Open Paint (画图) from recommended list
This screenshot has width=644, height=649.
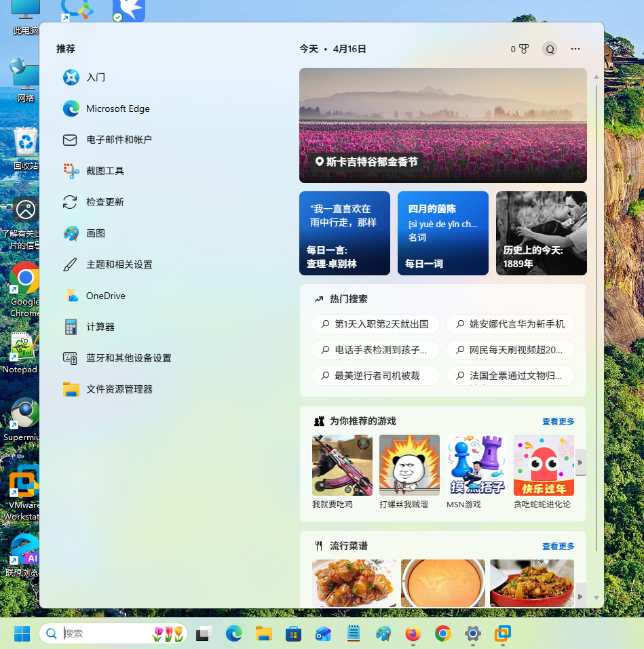click(95, 233)
